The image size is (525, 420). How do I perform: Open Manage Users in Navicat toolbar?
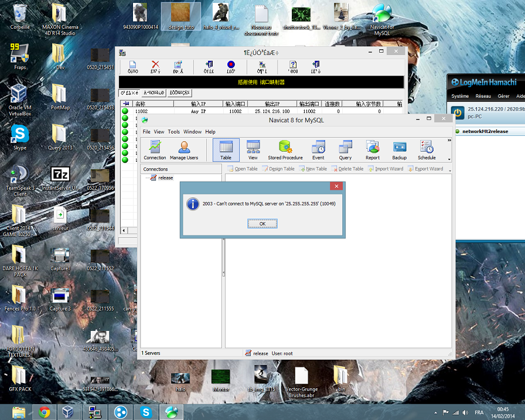point(184,150)
